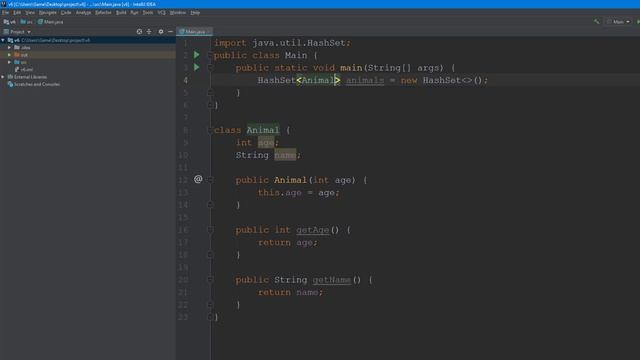Collapse the v6 project root node
Image resolution: width=640 pixels, height=360 pixels.
(3, 40)
